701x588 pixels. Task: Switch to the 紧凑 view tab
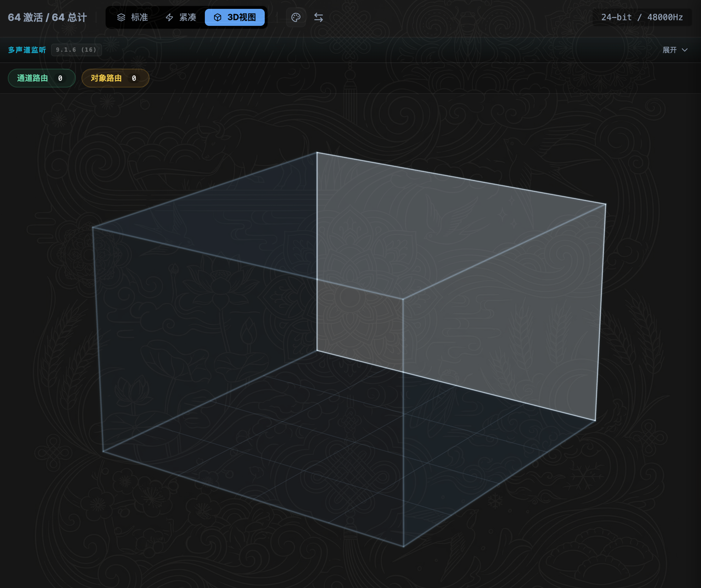(x=181, y=17)
